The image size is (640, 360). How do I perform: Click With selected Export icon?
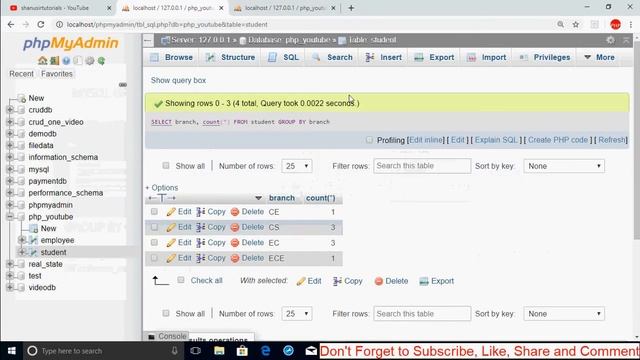(424, 281)
